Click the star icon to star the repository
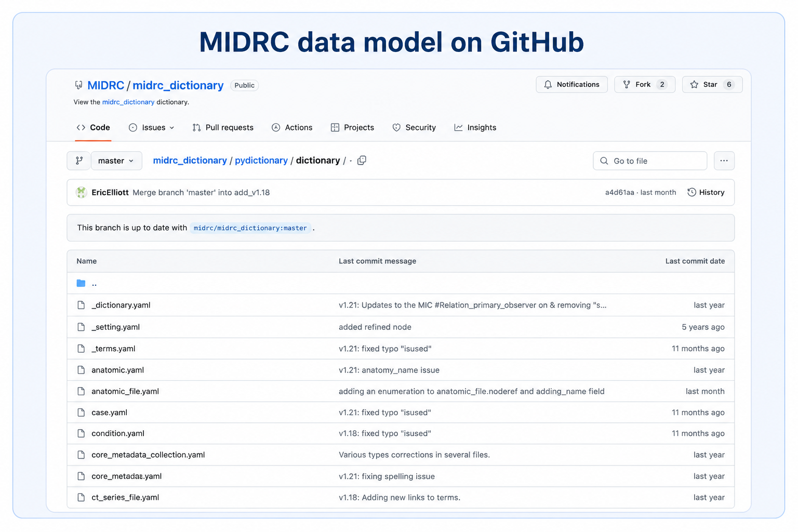This screenshot has height=532, width=798. tap(694, 84)
